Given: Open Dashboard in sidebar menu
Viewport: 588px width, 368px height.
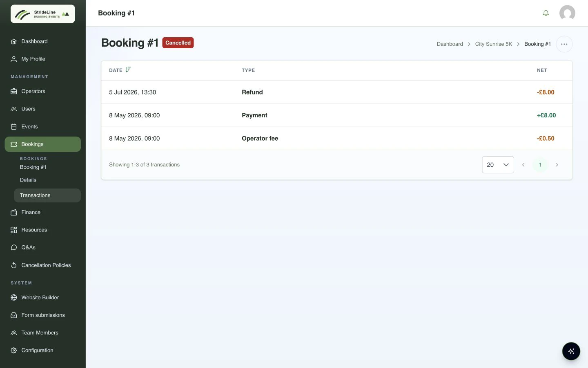Looking at the screenshot, I should (x=43, y=41).
